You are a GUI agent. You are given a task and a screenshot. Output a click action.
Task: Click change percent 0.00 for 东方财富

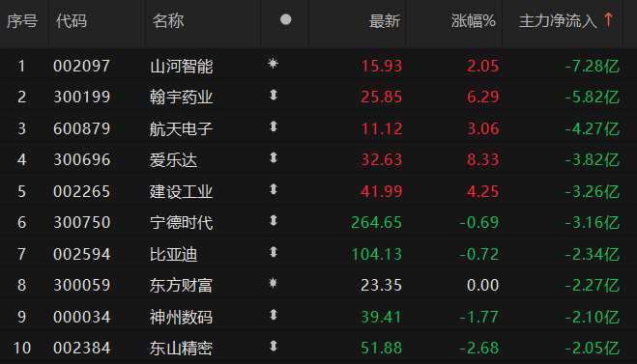click(x=482, y=285)
